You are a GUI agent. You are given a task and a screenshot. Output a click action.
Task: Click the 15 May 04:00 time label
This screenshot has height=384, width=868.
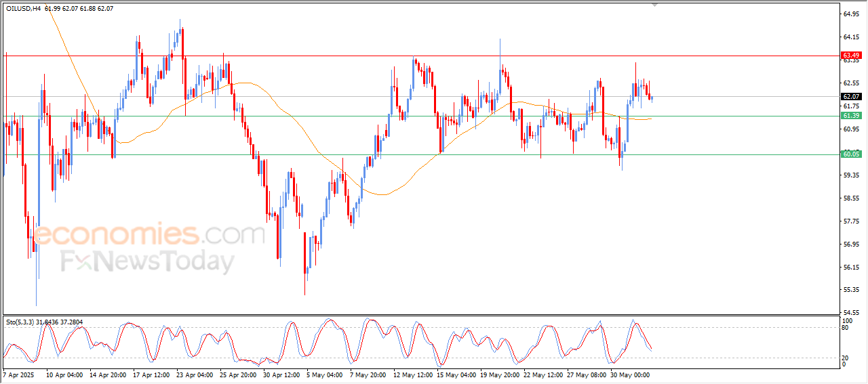click(x=455, y=375)
